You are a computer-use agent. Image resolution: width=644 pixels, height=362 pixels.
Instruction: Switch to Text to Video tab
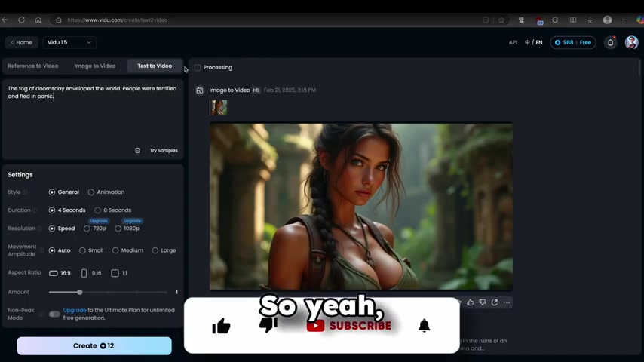[x=155, y=66]
